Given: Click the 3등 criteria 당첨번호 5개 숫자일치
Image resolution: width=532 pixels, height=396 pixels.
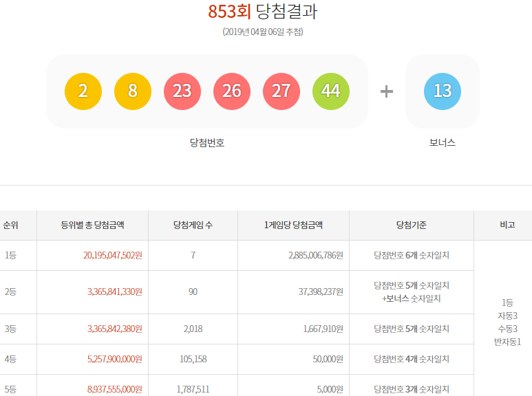Looking at the screenshot, I should 412,329.
